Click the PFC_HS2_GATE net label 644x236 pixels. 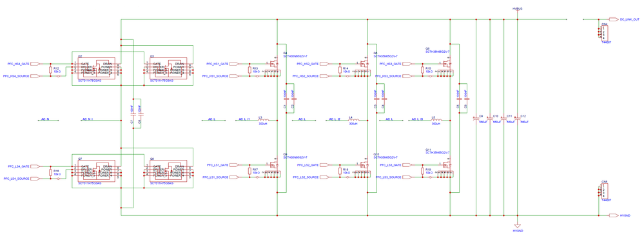click(307, 64)
